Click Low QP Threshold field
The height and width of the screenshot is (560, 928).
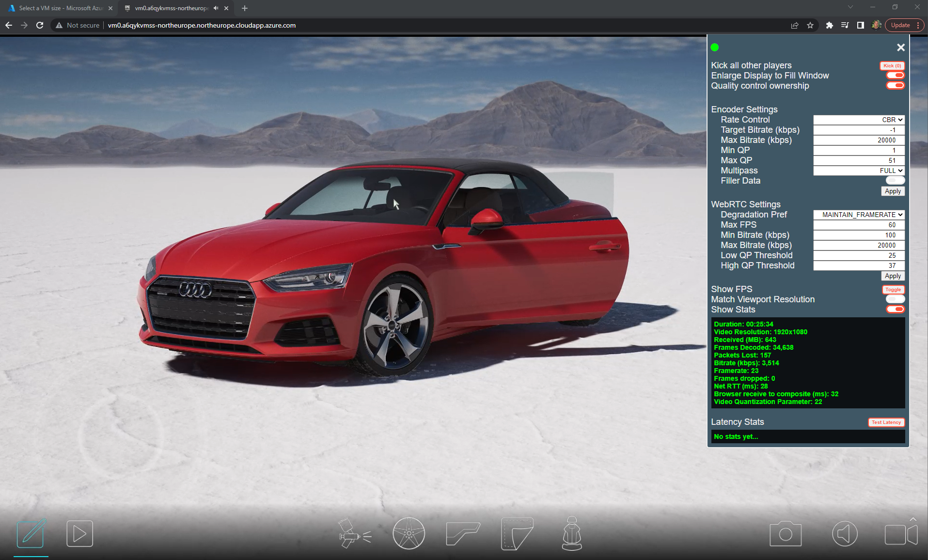[859, 255]
